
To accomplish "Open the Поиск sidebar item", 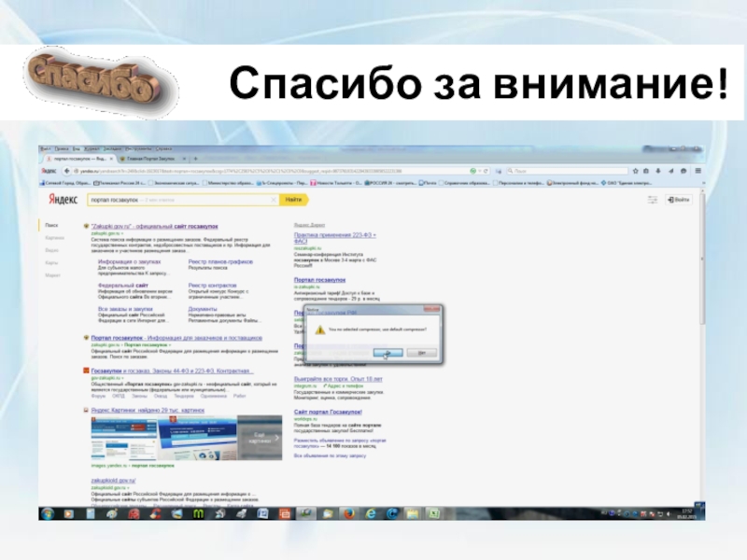I will (x=51, y=225).
